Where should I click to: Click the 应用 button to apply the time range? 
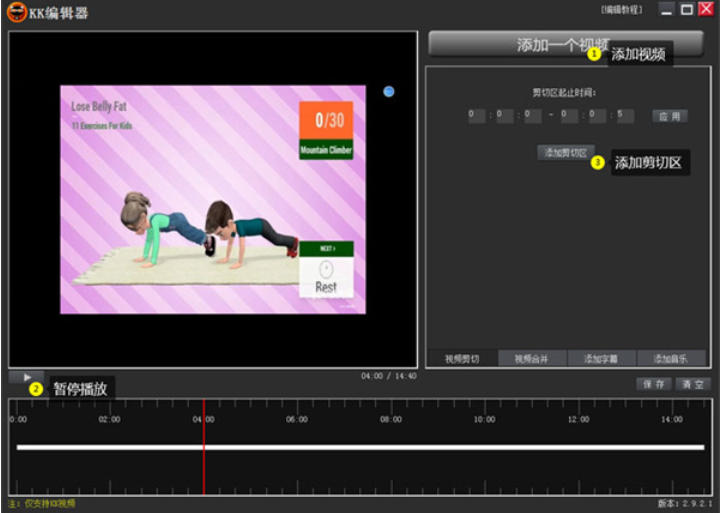(x=670, y=116)
